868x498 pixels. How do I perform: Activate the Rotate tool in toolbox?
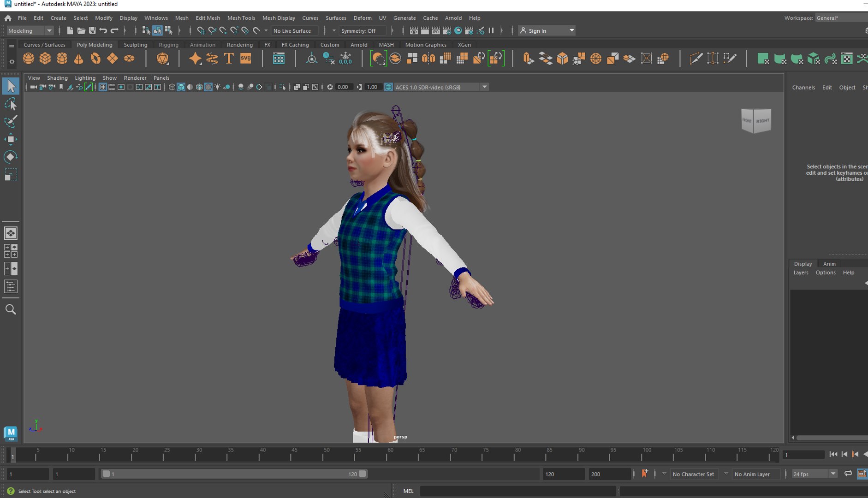pyautogui.click(x=11, y=157)
